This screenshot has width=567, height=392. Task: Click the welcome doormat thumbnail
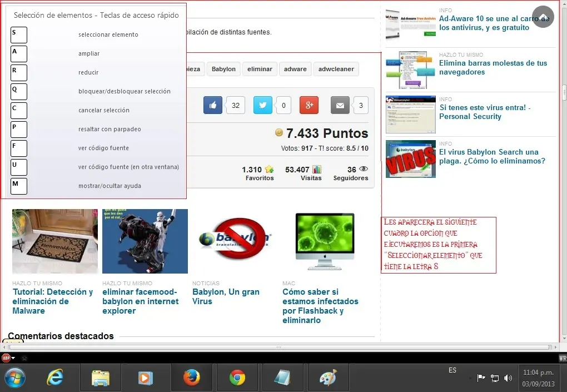(55, 241)
